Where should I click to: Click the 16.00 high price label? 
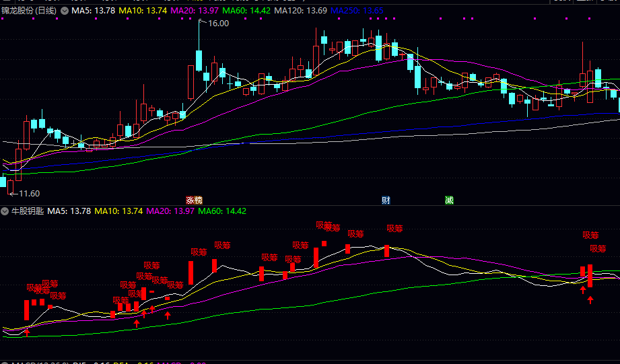point(218,24)
